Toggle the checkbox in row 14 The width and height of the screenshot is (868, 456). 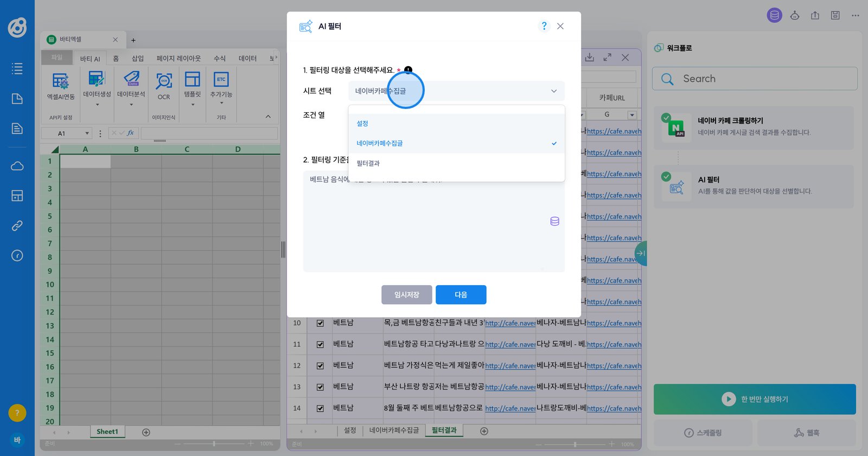coord(320,408)
